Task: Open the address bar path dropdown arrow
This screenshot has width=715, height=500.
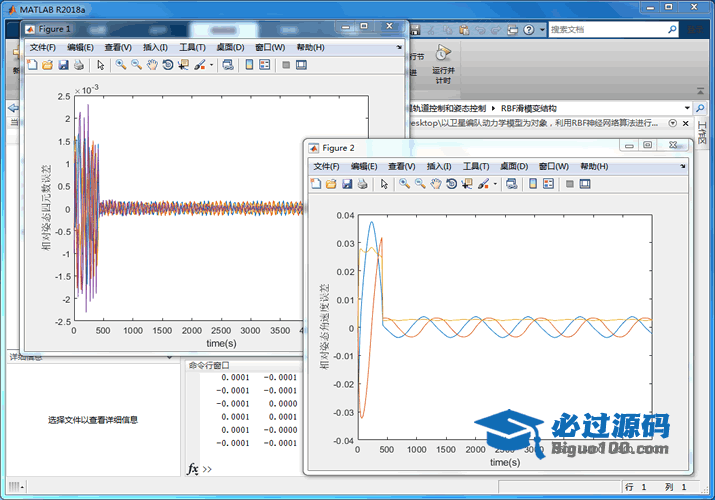Action: click(686, 107)
